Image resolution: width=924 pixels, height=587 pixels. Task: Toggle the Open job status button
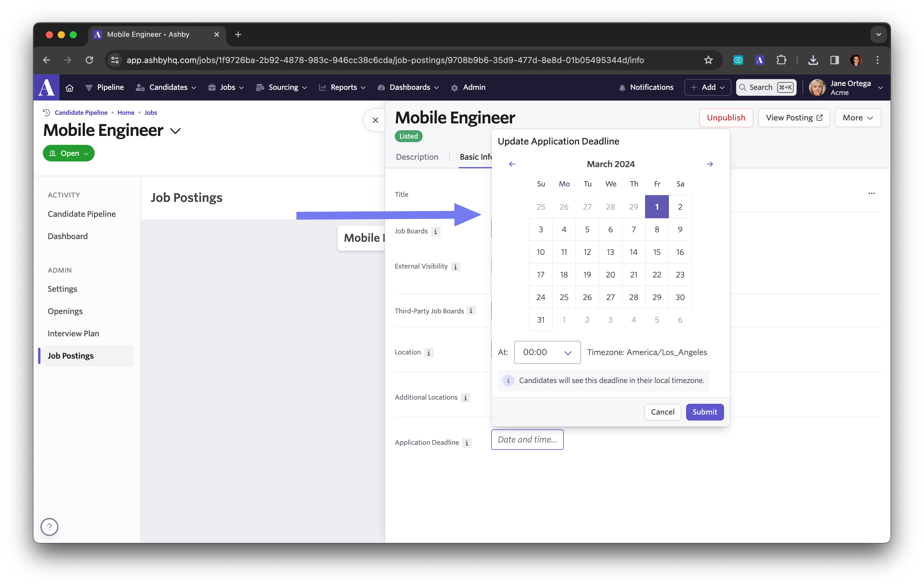(68, 153)
